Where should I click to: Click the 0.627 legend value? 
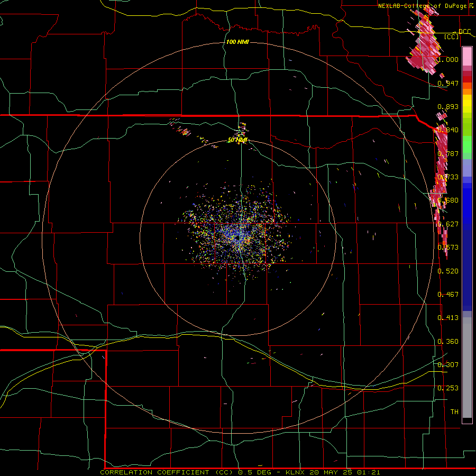pyautogui.click(x=448, y=224)
